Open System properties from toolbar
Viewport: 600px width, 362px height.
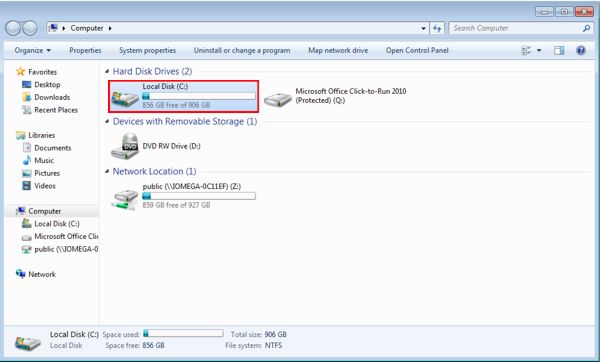tap(147, 51)
